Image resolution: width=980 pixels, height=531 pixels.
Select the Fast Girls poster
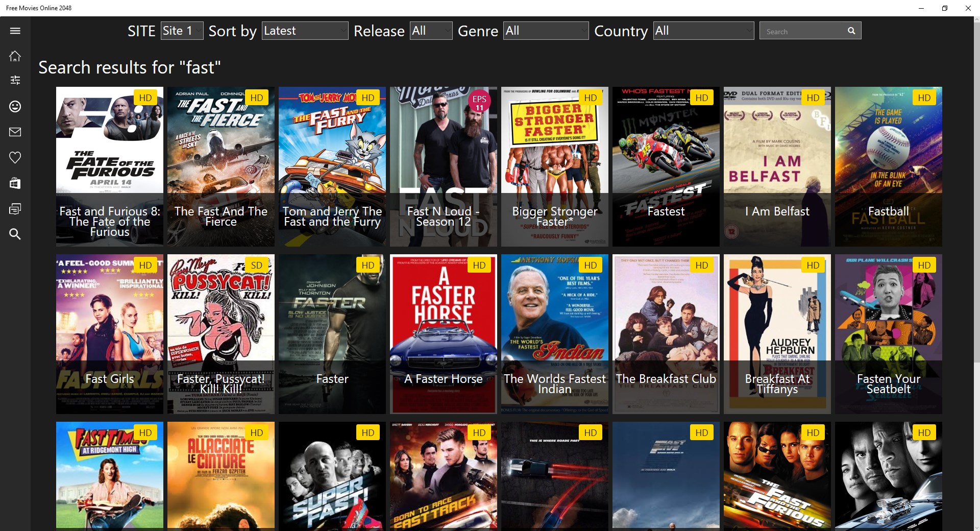coord(110,334)
